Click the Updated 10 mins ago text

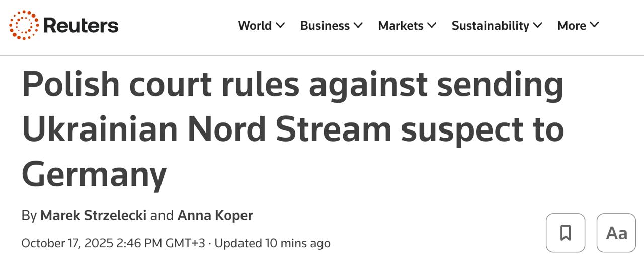coord(272,243)
